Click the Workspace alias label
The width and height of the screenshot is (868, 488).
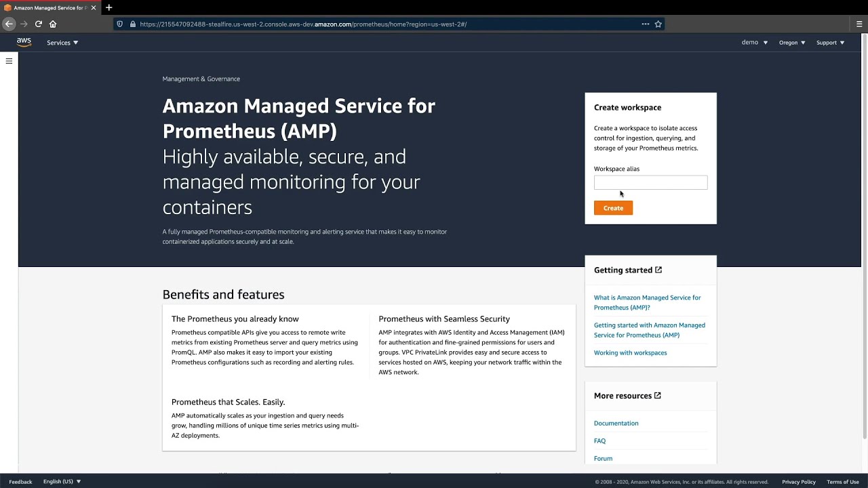616,169
